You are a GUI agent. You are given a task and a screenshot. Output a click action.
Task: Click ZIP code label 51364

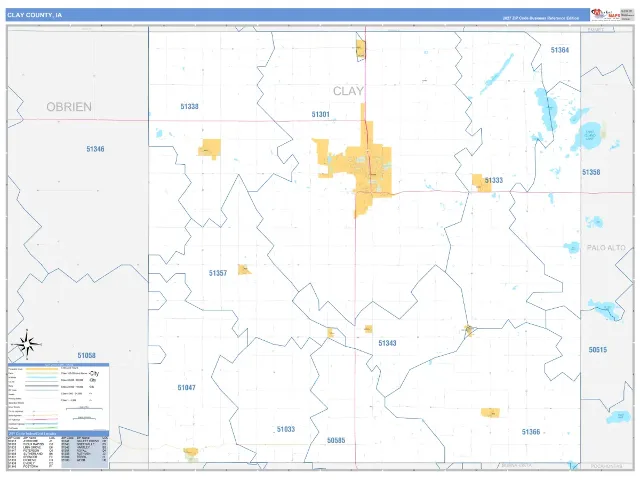point(560,50)
